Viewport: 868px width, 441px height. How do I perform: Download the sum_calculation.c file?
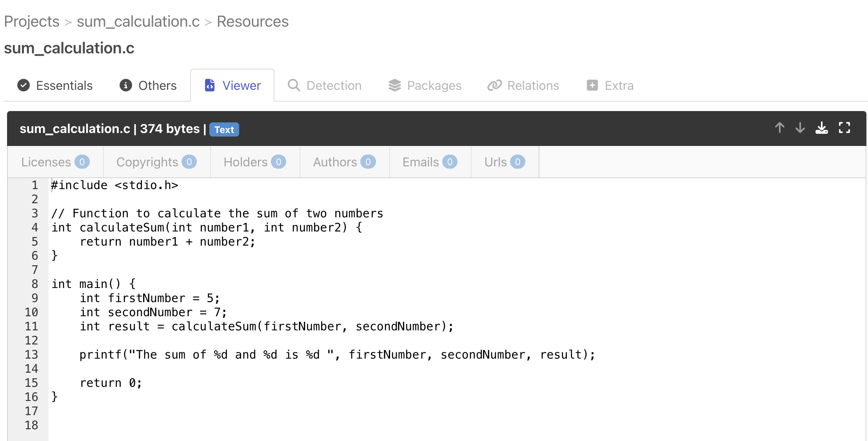click(821, 128)
